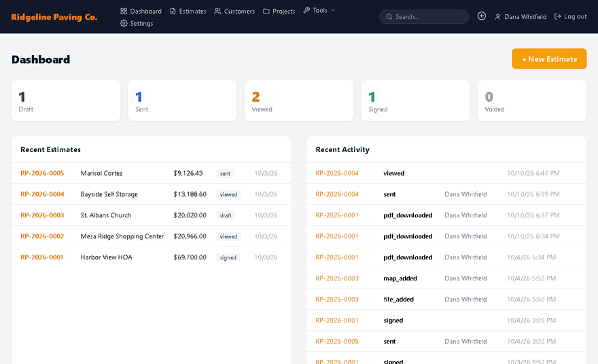Click the Marisol Cortez customer name
This screenshot has width=598, height=364.
(101, 173)
